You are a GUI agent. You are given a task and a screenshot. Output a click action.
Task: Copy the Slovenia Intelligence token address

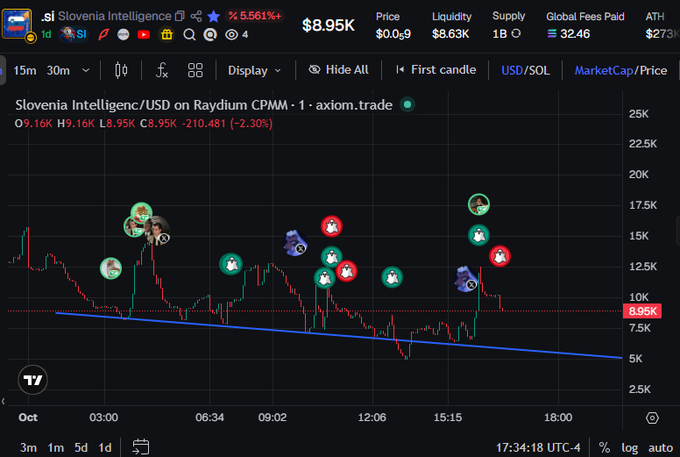180,16
